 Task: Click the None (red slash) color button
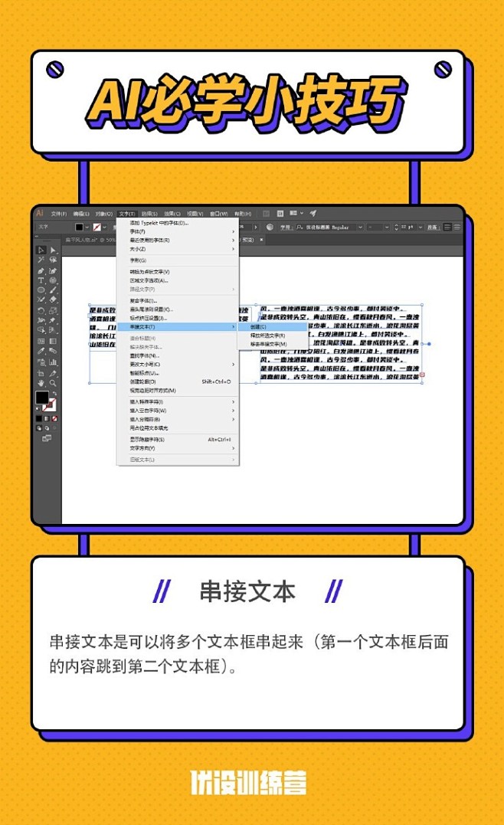(54, 419)
